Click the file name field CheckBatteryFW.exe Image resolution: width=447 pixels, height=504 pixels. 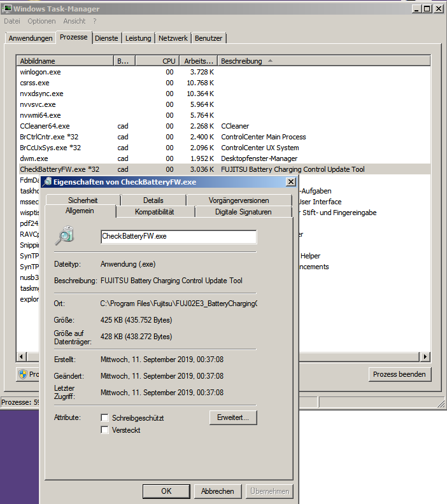pyautogui.click(x=178, y=237)
